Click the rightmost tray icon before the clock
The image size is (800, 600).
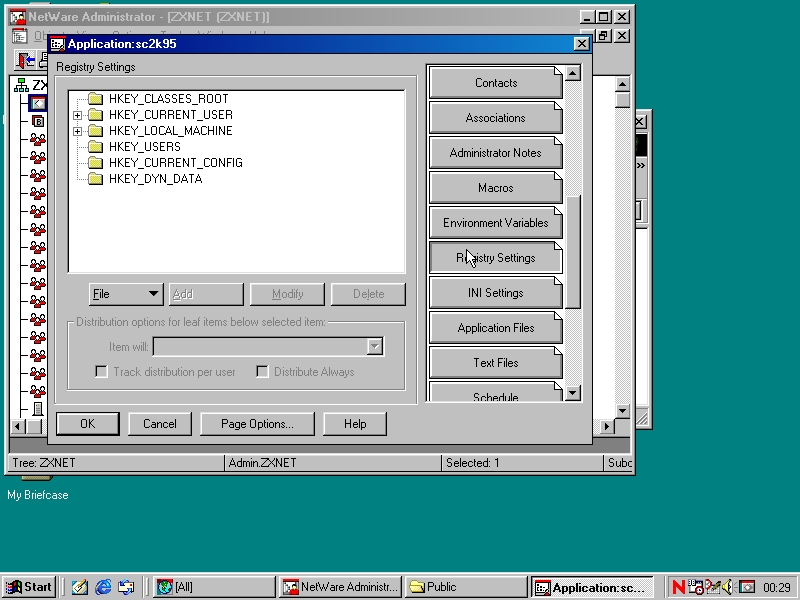click(747, 587)
